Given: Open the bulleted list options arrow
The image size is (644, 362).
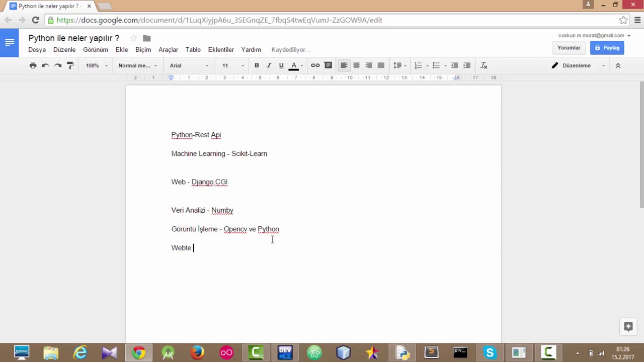Looking at the screenshot, I should point(445,66).
